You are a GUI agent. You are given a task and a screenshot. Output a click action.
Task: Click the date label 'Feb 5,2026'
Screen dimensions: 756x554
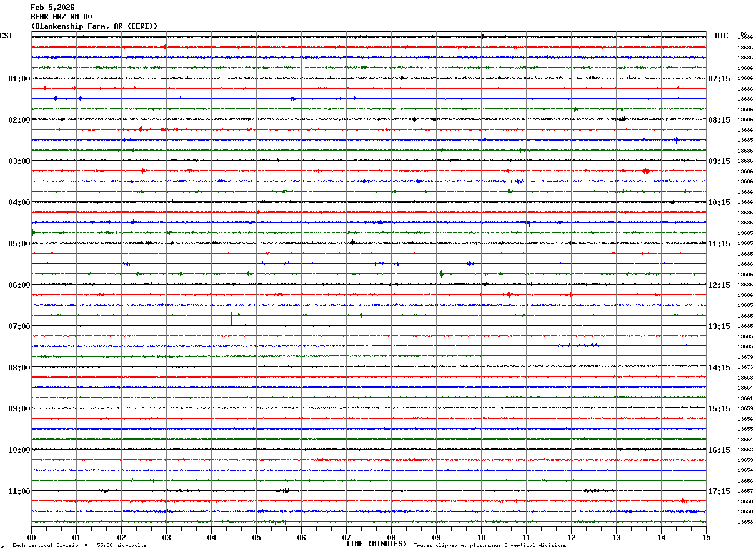(52, 8)
